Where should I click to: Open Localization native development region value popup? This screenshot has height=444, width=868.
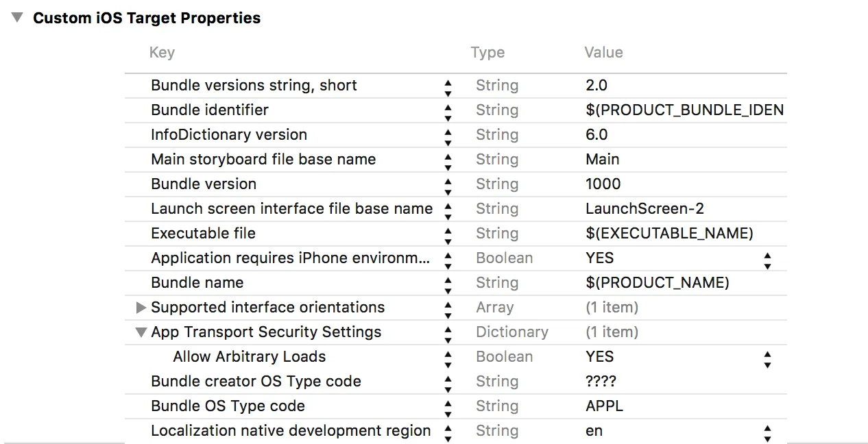point(767,431)
